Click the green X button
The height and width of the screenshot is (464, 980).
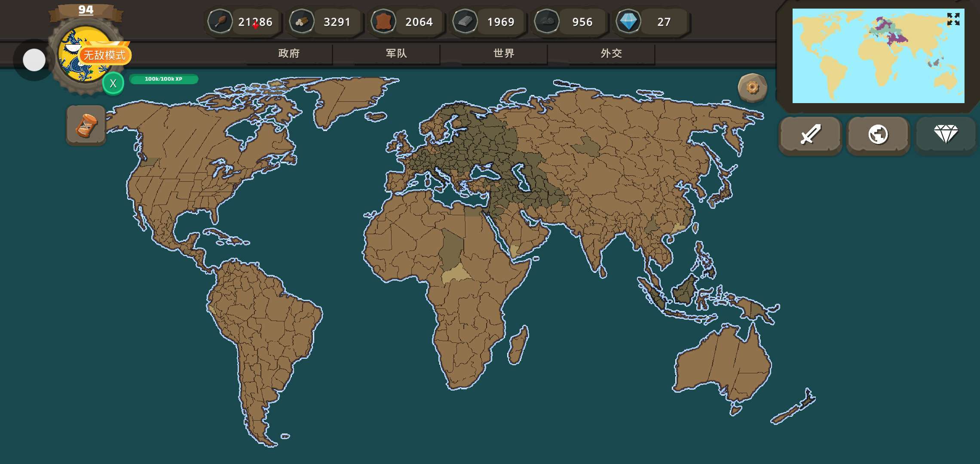click(113, 83)
